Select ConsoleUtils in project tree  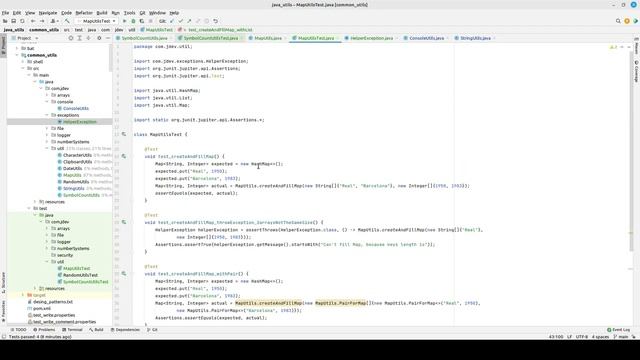point(76,109)
